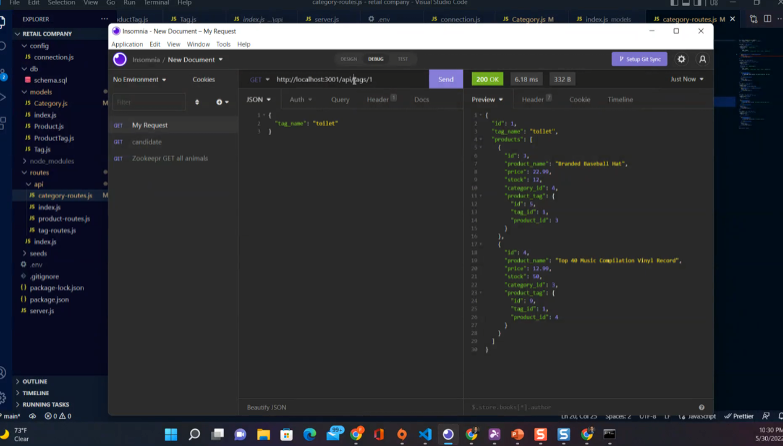Launch Microsoft Edge from taskbar
Viewport: 783px width, 446px height.
pos(310,434)
